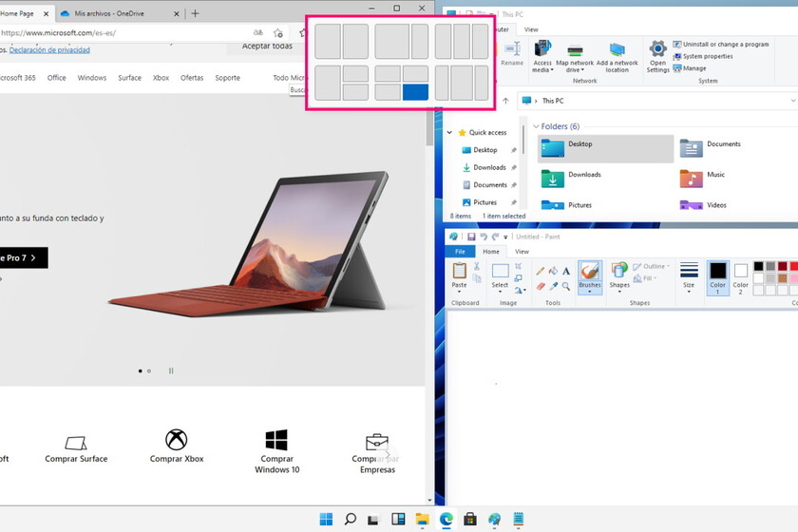Select Color 1 swatch in Paint
This screenshot has height=532, width=798.
tap(717, 277)
